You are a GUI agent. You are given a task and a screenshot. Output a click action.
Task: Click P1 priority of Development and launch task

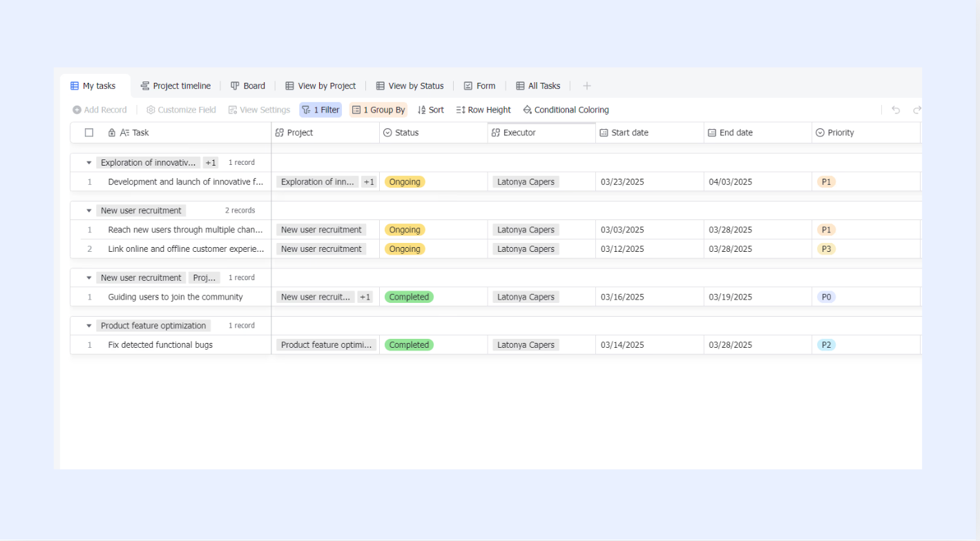(x=826, y=182)
